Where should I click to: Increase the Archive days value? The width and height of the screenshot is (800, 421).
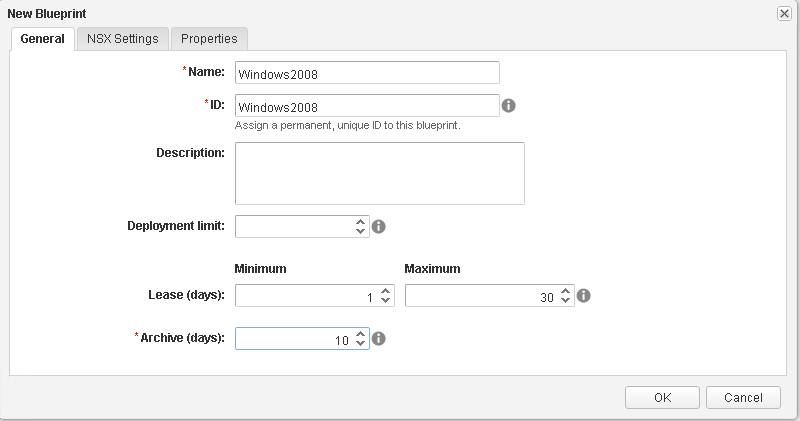[361, 334]
